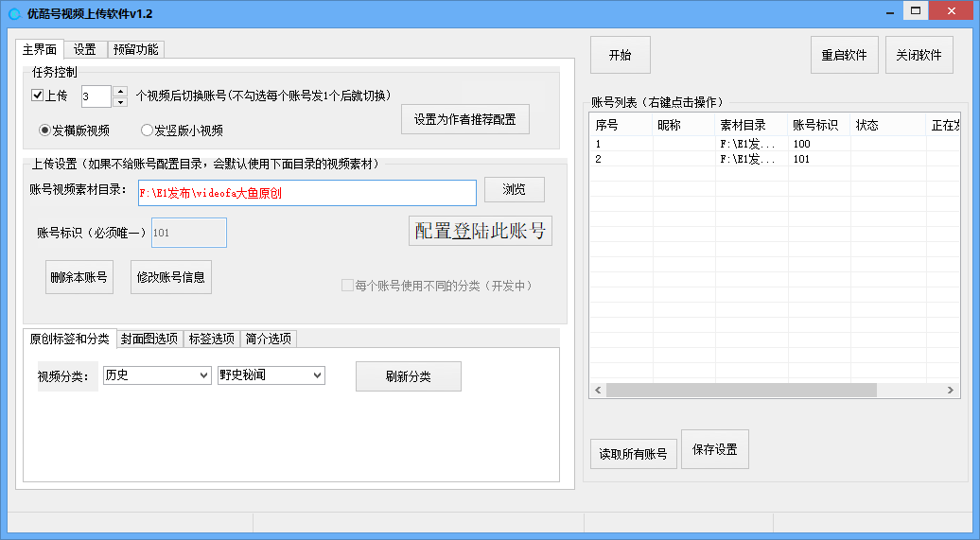Open the 封面图选项 tab
The width and height of the screenshot is (980, 540).
pos(149,339)
